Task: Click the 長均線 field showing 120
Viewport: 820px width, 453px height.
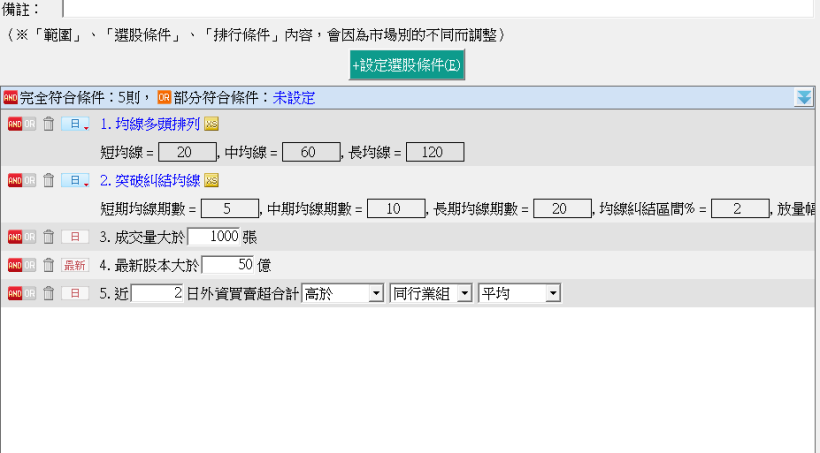Action: pyautogui.click(x=435, y=152)
